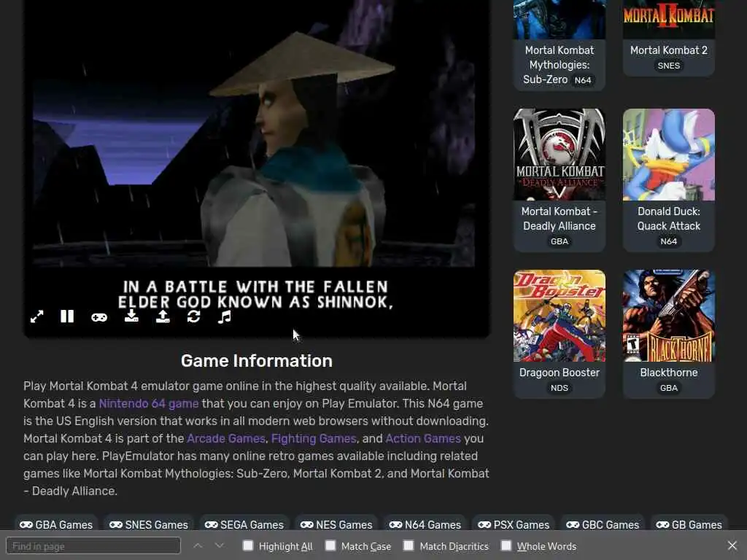Open the Arcade Games link

click(226, 438)
